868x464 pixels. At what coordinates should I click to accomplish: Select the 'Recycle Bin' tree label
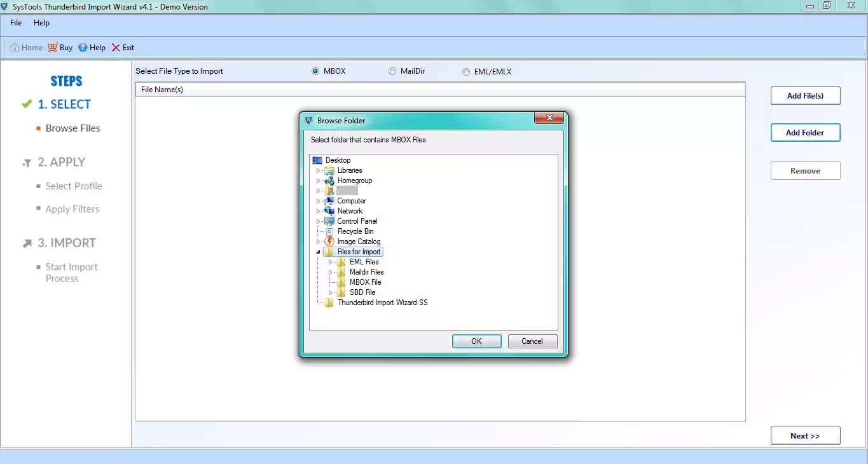tap(355, 231)
